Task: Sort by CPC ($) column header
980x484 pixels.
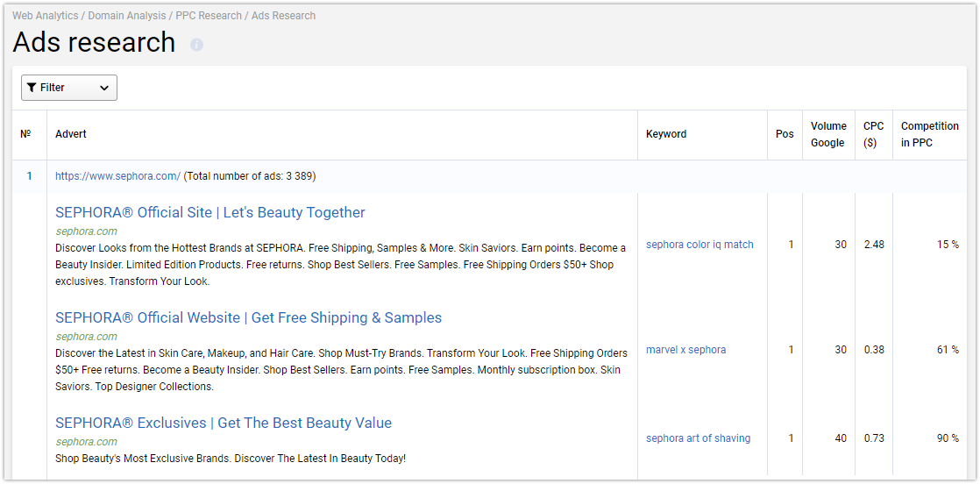Action: (874, 134)
